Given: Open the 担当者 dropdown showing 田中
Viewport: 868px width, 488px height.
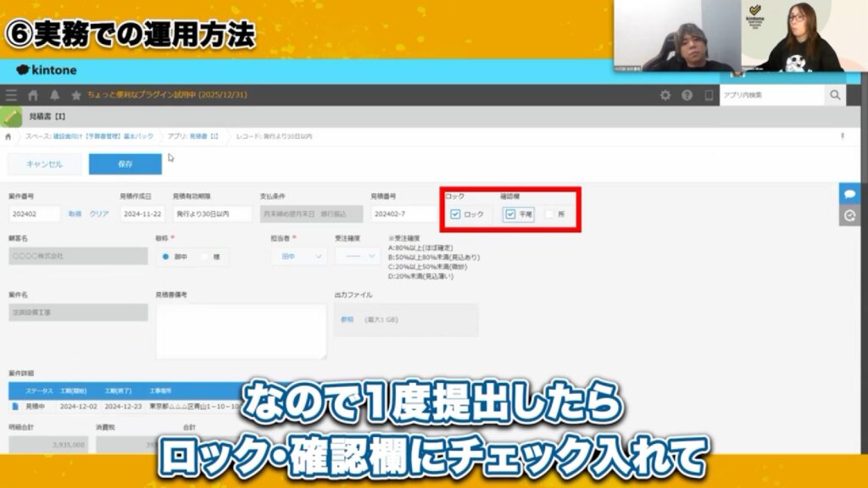Looking at the screenshot, I should (299, 256).
